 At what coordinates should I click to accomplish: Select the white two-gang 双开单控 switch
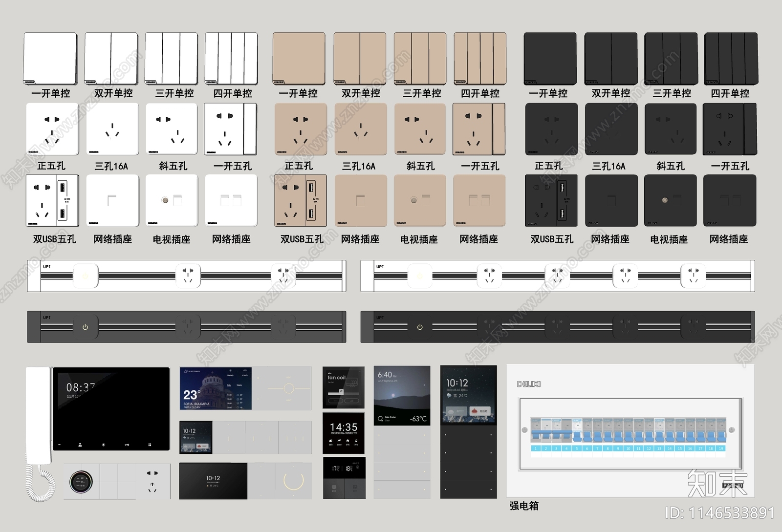(x=111, y=59)
